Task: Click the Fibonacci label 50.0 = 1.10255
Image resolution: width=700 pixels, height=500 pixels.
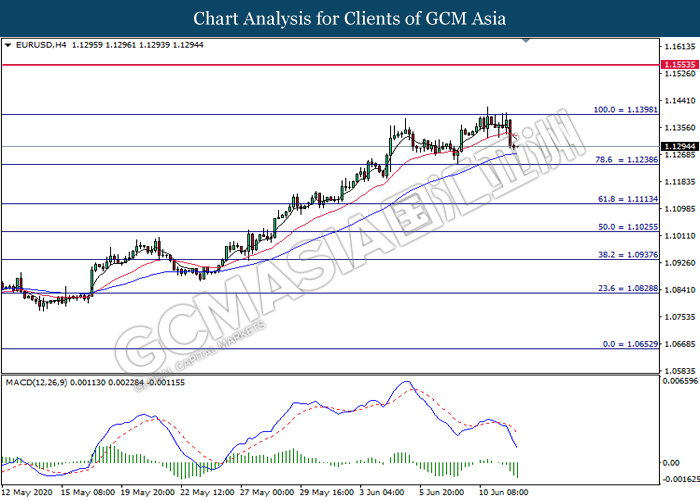Action: (x=628, y=227)
